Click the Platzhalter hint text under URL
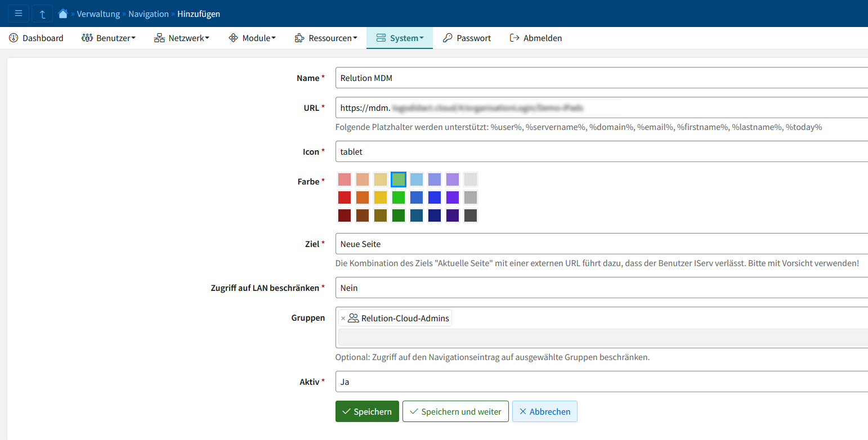The width and height of the screenshot is (868, 440). 579,127
